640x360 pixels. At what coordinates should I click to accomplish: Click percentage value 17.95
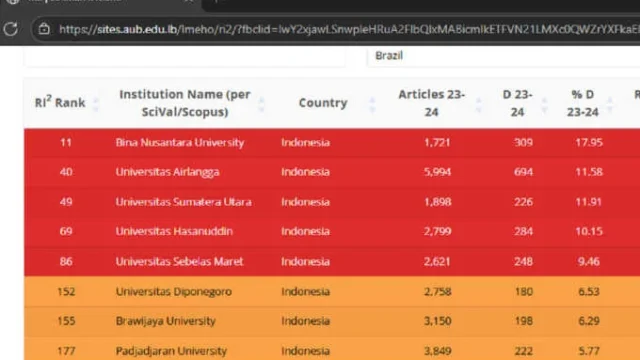[x=589, y=142]
